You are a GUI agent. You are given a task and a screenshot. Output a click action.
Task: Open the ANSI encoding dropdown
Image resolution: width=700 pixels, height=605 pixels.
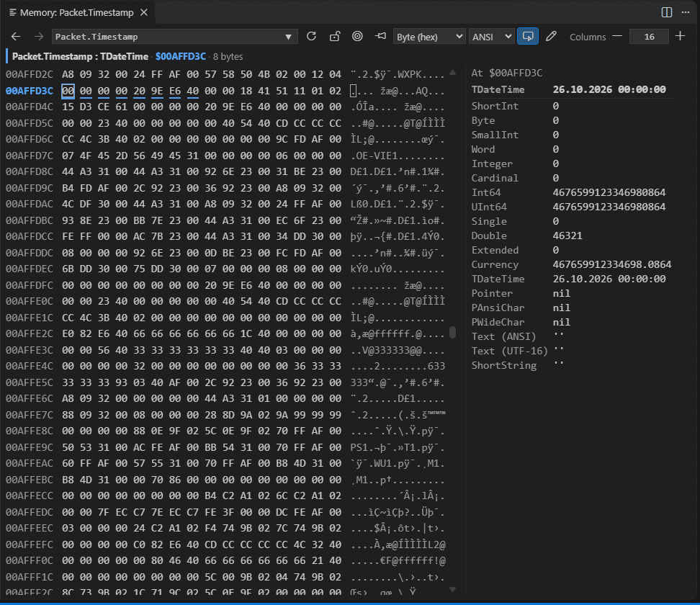point(492,37)
